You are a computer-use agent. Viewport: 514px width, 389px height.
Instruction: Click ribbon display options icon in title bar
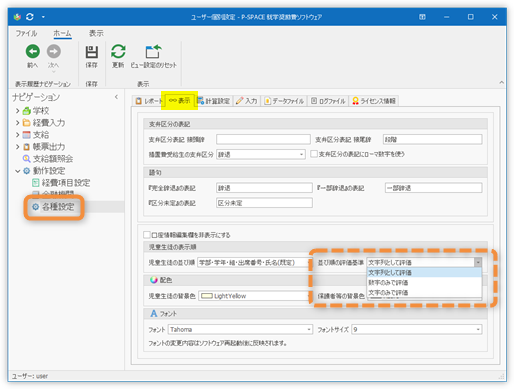(422, 17)
